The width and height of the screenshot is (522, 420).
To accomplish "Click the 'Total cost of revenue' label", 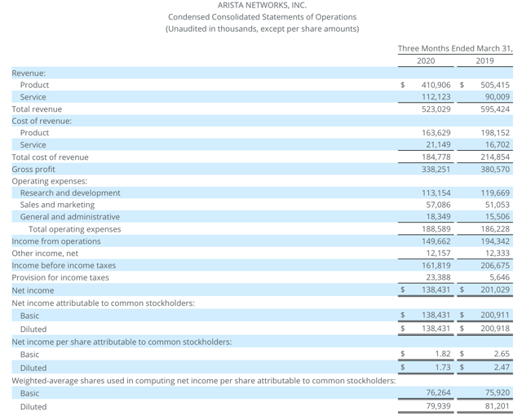I will tap(51, 157).
